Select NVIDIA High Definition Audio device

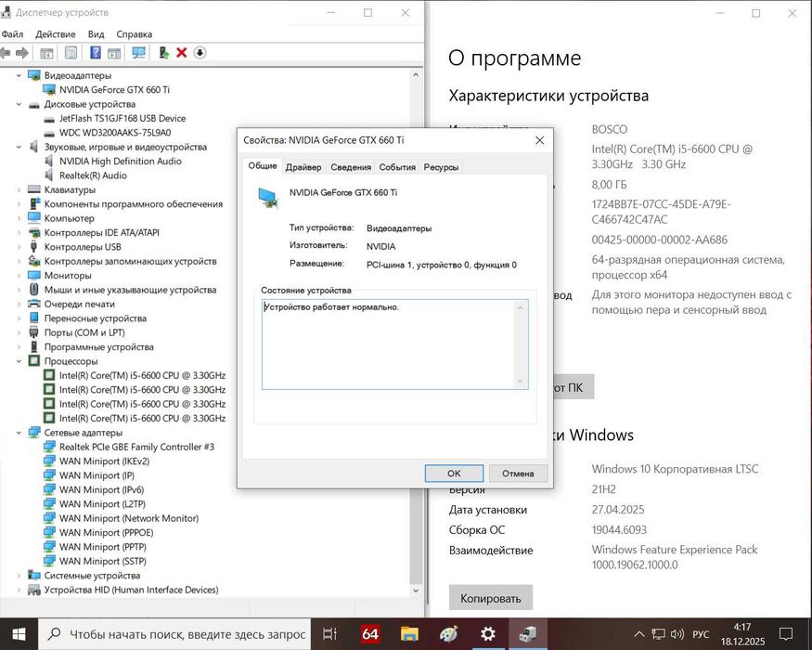120,162
